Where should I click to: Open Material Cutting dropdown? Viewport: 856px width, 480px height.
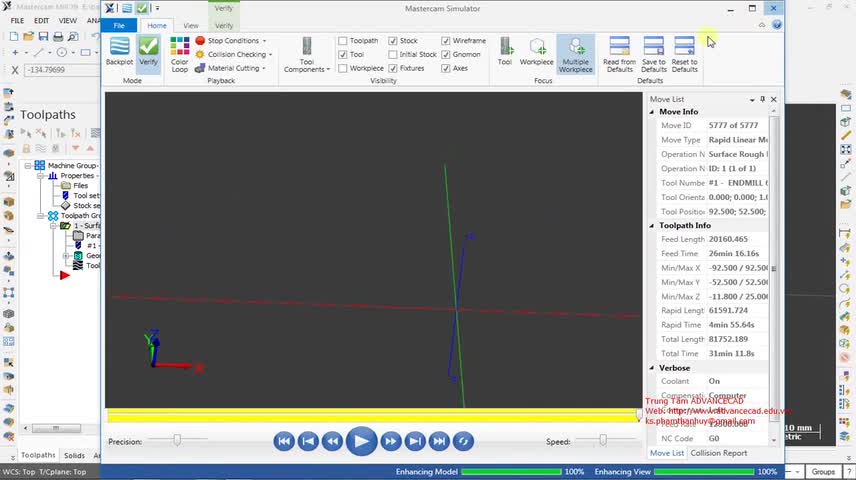(230, 68)
